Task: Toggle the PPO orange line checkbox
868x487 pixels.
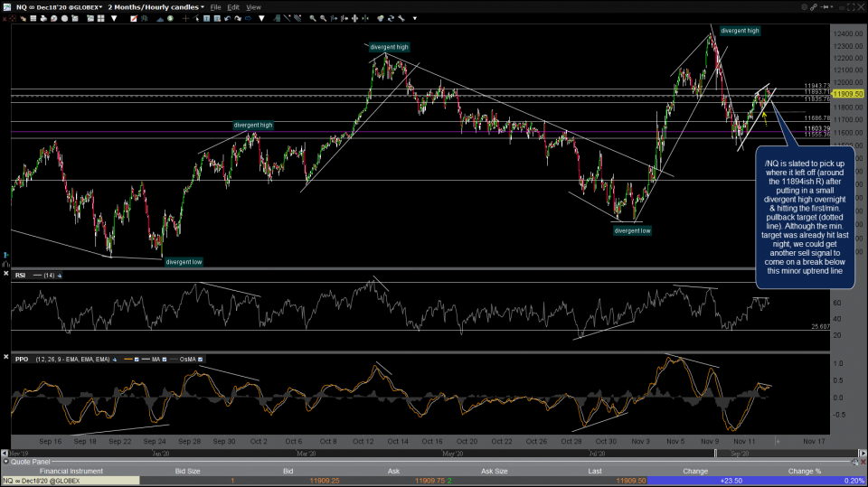Action: (137, 360)
